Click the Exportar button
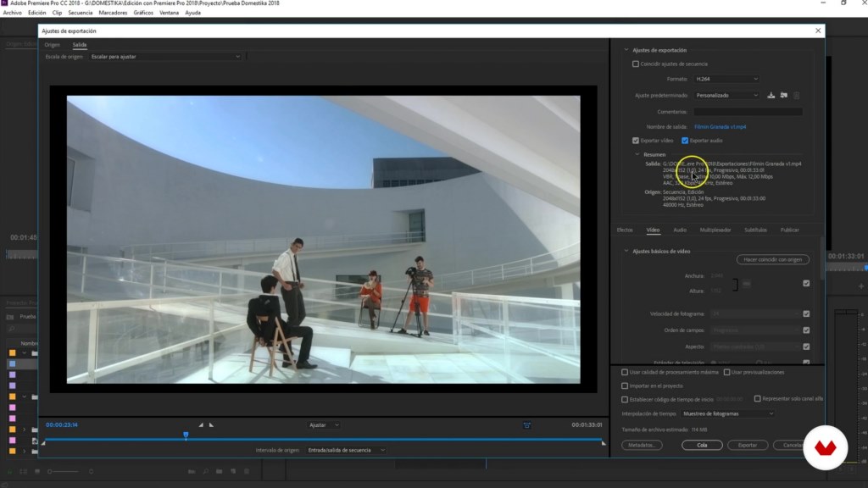Image resolution: width=868 pixels, height=488 pixels. [x=748, y=445]
